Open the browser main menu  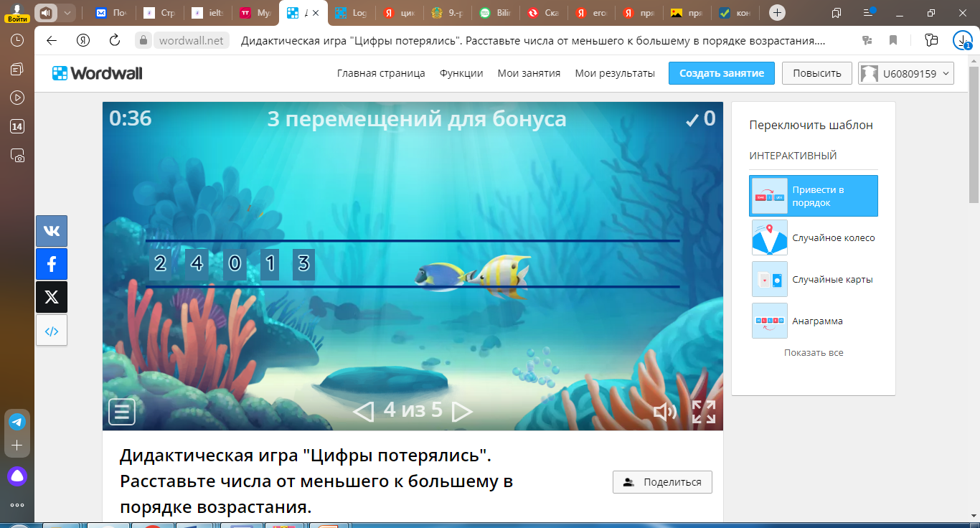click(x=869, y=13)
